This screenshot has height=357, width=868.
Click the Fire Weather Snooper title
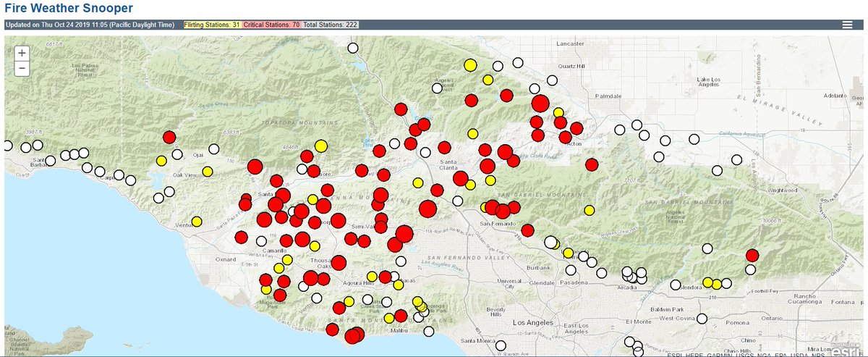coord(69,7)
